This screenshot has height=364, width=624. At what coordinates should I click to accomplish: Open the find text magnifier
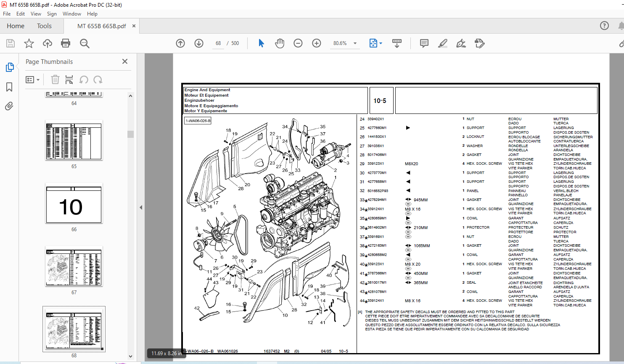(85, 43)
